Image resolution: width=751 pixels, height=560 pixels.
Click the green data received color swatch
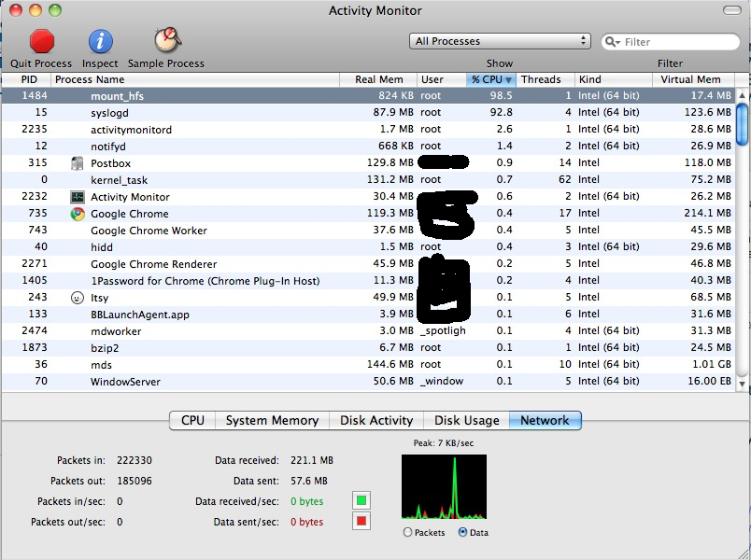pyautogui.click(x=361, y=500)
